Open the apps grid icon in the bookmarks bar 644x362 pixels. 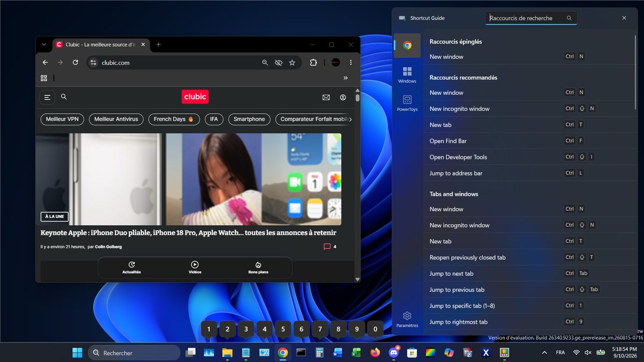pyautogui.click(x=44, y=78)
